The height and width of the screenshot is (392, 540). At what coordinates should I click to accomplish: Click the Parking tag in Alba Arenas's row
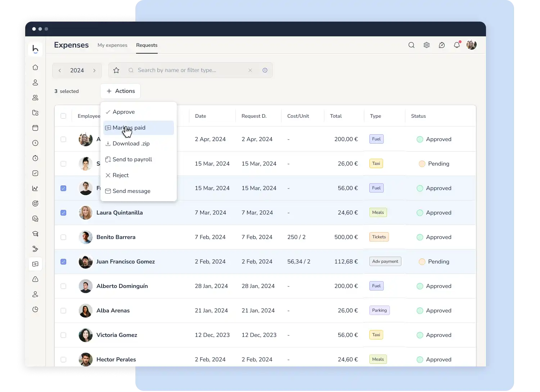coord(379,310)
